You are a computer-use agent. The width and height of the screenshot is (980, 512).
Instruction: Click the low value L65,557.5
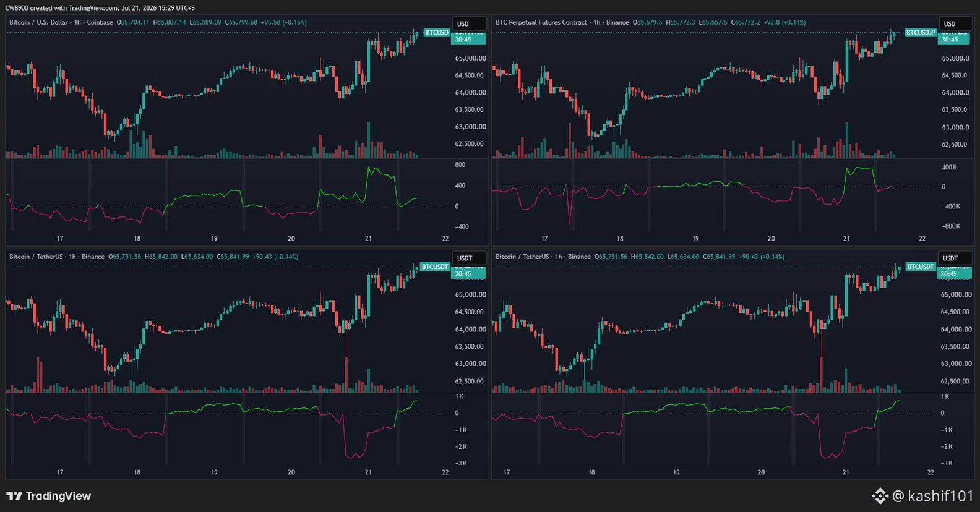713,22
